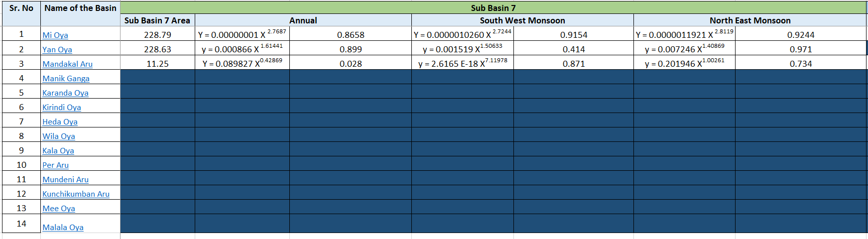The image size is (868, 239).
Task: Select the North East Monsoon header cell
Action: (x=750, y=20)
